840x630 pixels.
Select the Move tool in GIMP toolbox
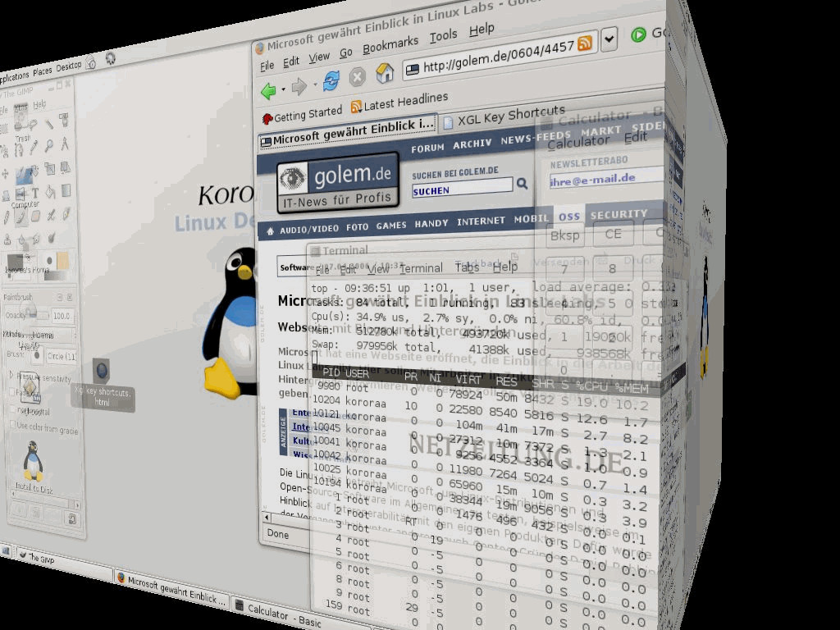coord(6,174)
